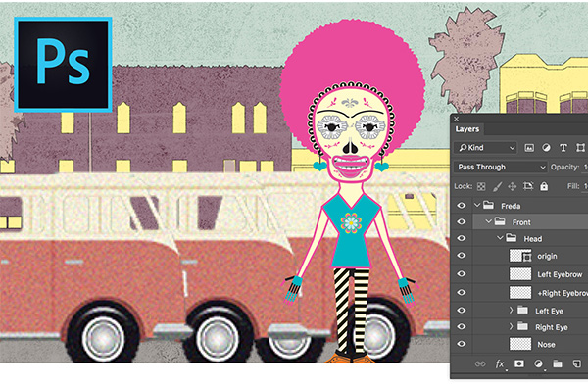
Task: Click the type layer filter icon
Action: (563, 148)
